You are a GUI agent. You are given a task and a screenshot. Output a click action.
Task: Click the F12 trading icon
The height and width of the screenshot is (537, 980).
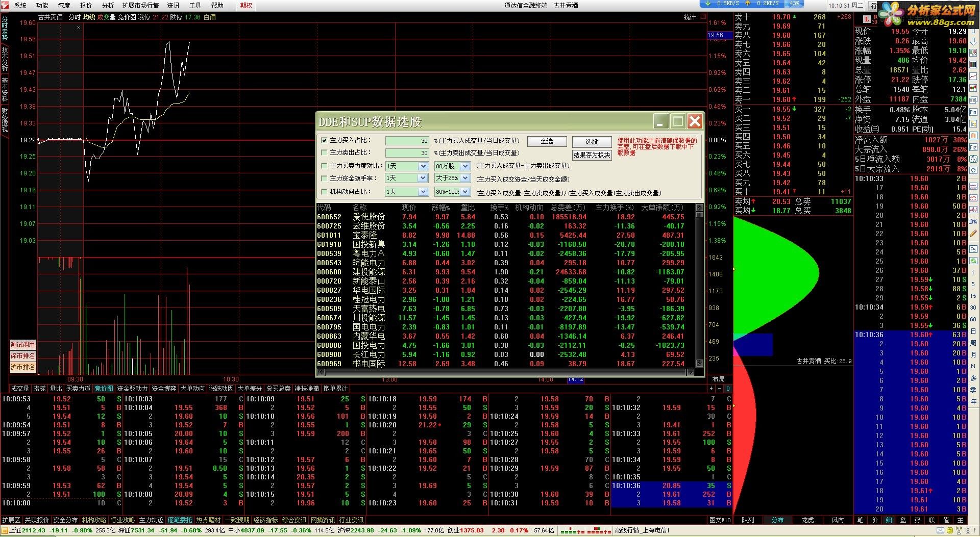point(973,147)
